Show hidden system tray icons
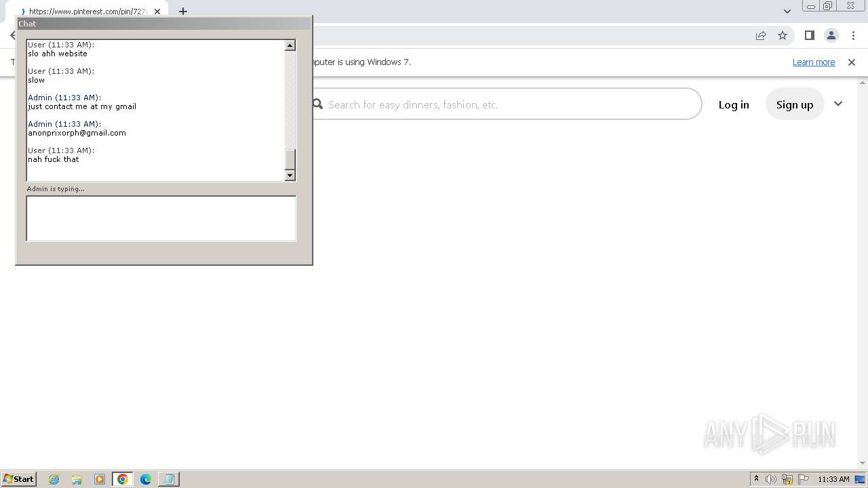This screenshot has height=488, width=868. point(756,479)
